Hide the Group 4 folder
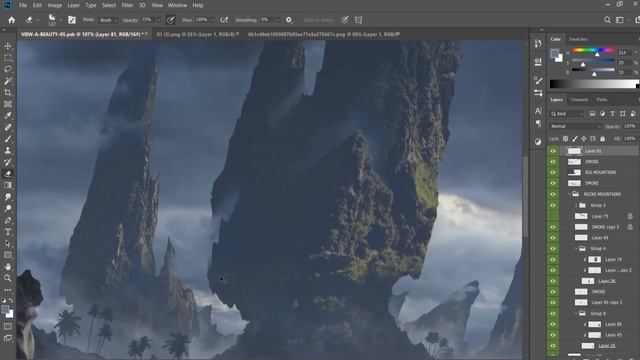Screen dimensions: 640x360 click(x=553, y=248)
